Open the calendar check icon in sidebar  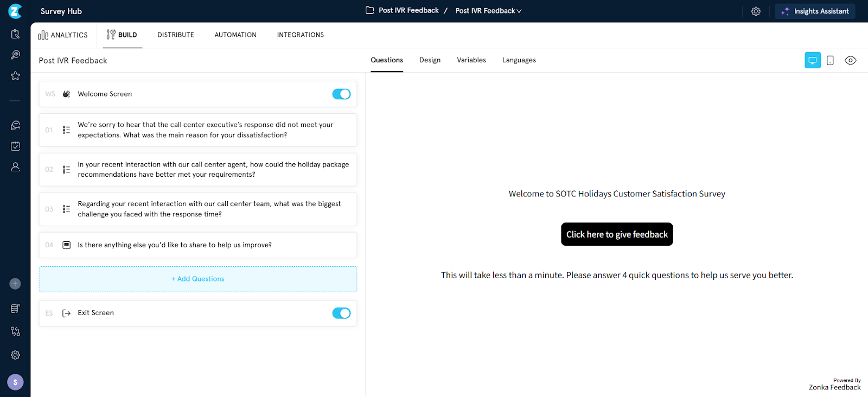[x=15, y=146]
